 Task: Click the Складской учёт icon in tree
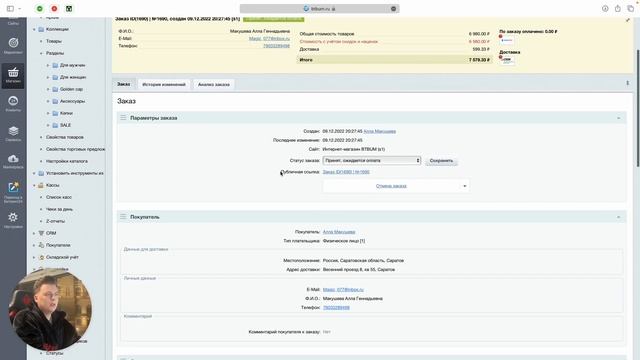click(41, 257)
